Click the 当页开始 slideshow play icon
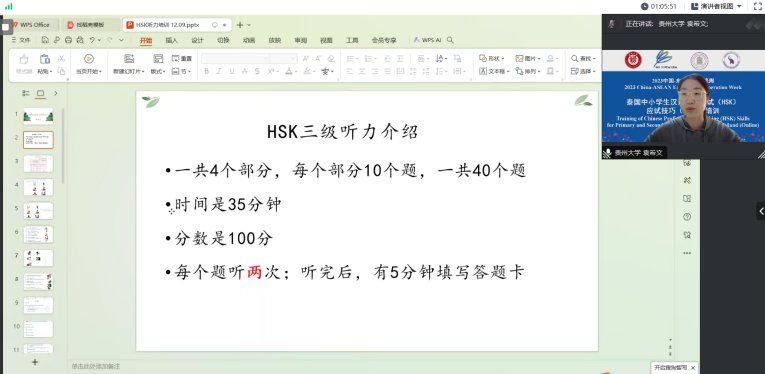The height and width of the screenshot is (374, 765). click(x=89, y=59)
